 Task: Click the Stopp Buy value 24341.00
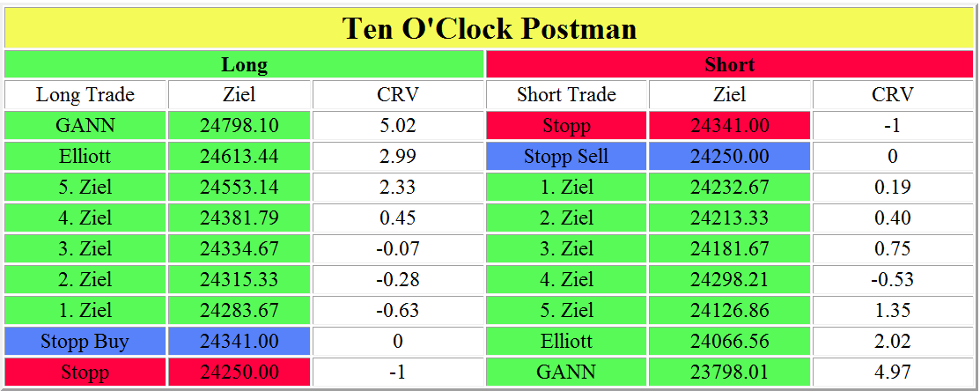pyautogui.click(x=239, y=341)
